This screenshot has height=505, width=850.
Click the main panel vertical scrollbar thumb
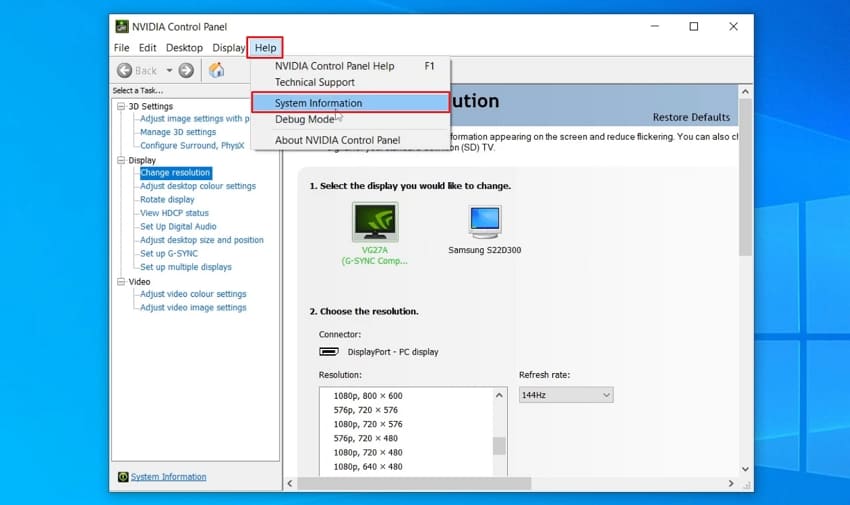point(745,177)
